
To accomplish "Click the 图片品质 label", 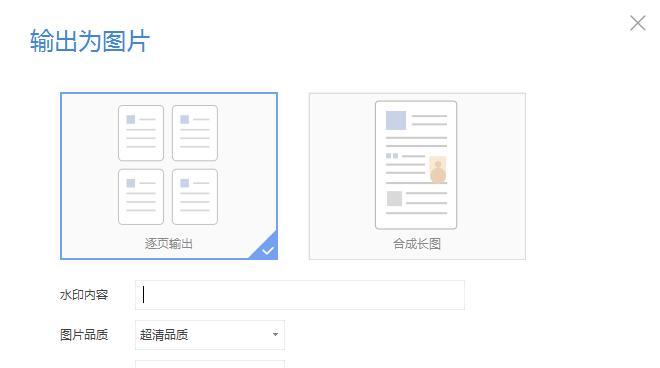I will (84, 335).
